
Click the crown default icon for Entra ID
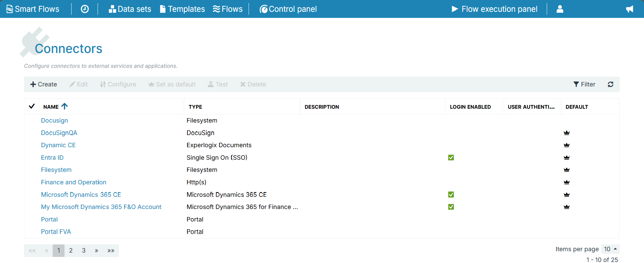(x=567, y=158)
